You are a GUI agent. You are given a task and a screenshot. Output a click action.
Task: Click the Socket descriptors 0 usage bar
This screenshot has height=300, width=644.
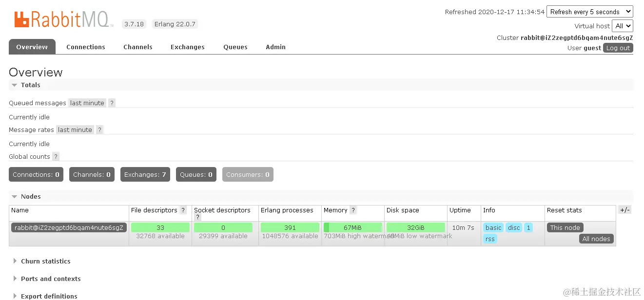(223, 227)
